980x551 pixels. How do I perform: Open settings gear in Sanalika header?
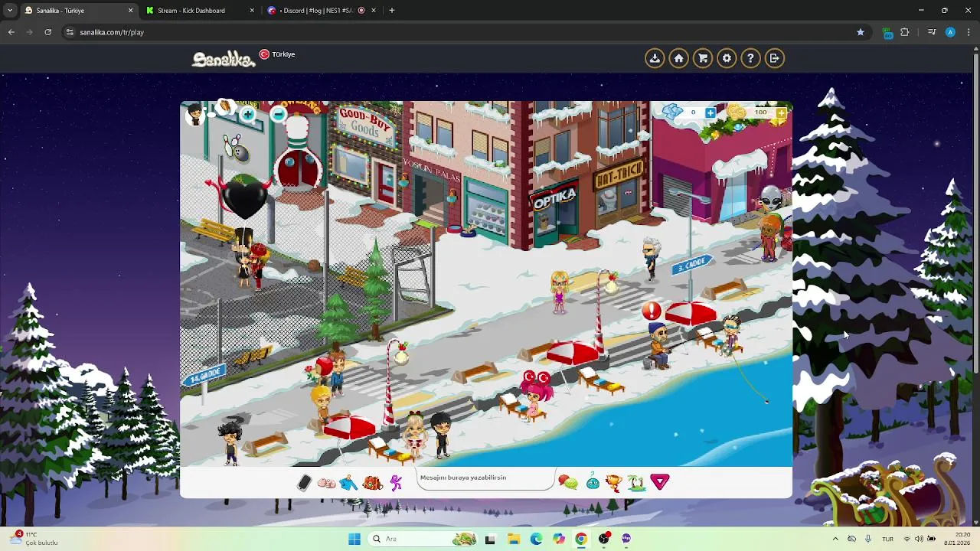[x=727, y=58]
